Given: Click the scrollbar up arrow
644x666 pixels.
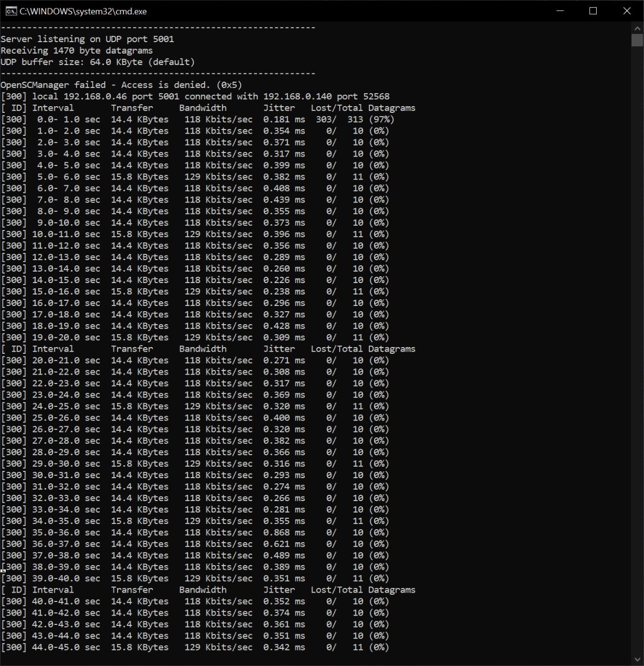Looking at the screenshot, I should [x=637, y=28].
